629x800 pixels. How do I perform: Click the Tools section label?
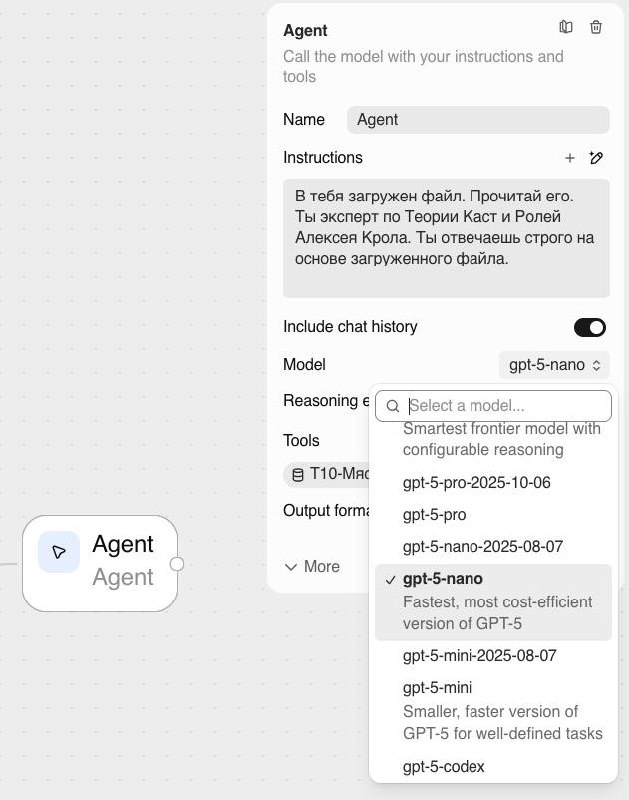coord(301,440)
